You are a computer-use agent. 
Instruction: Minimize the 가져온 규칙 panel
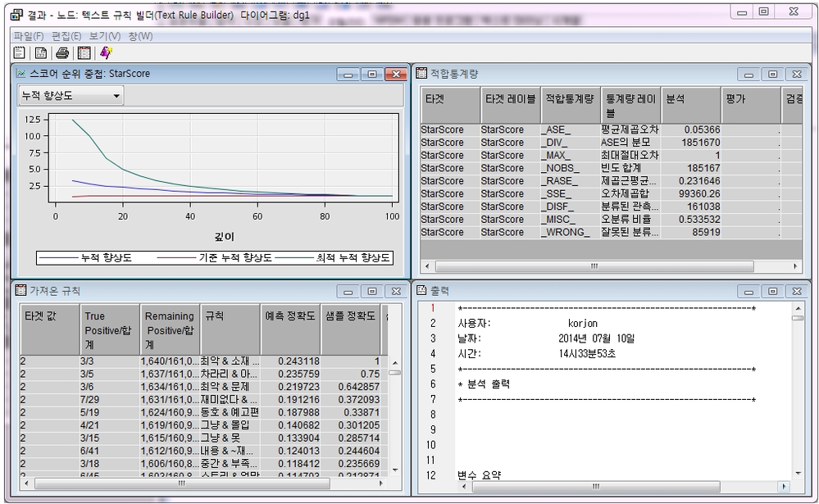[348, 291]
